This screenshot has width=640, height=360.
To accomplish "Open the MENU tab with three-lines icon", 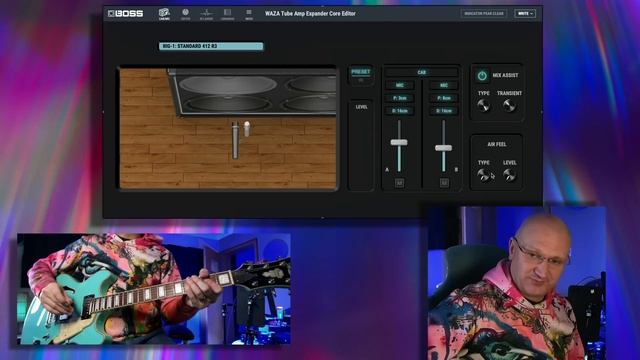I will pos(249,14).
